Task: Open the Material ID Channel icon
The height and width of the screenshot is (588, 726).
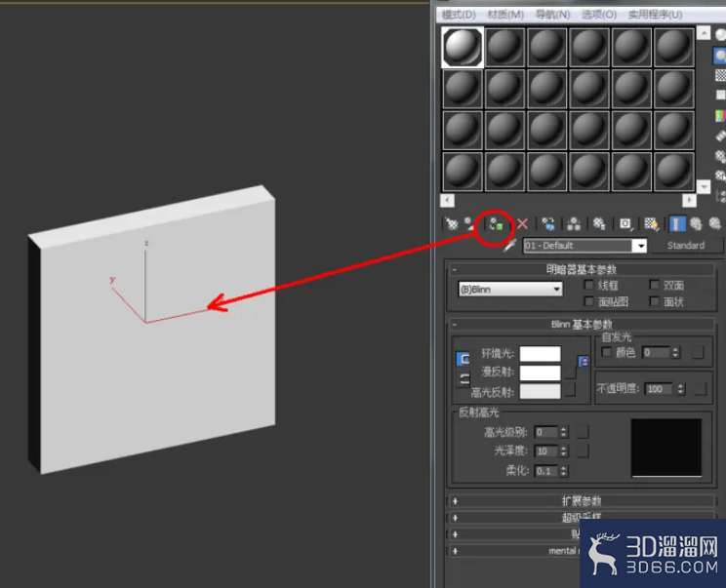Action: 625,224
